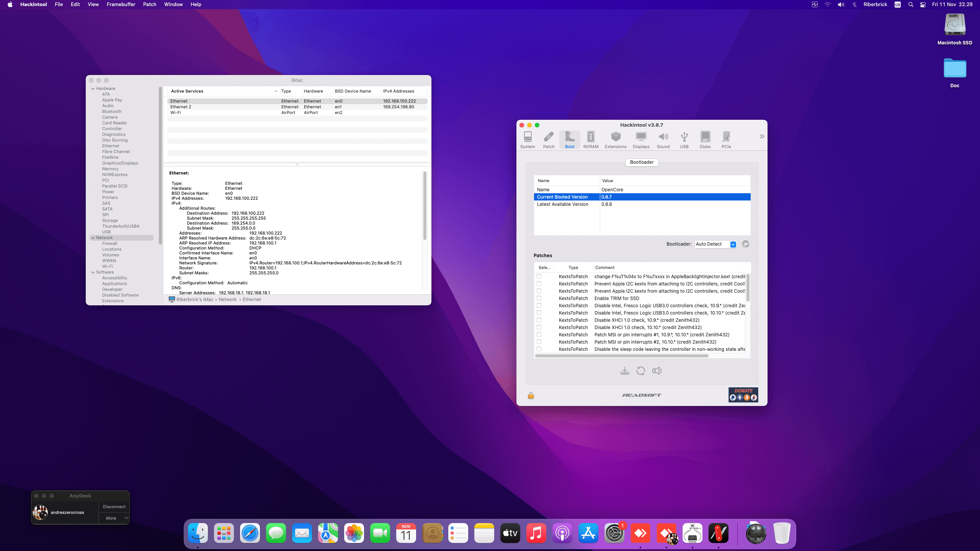Image resolution: width=980 pixels, height=551 pixels.
Task: Click the refresh patches icon
Action: click(x=640, y=371)
